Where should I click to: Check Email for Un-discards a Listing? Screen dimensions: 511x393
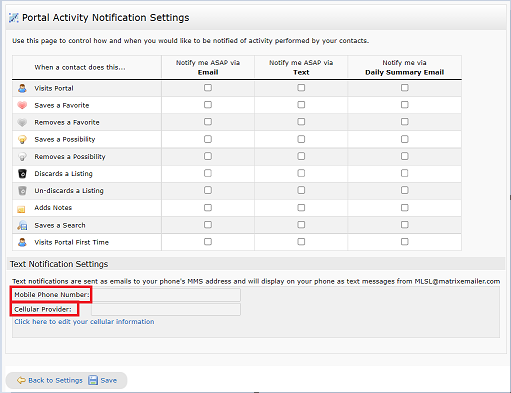[x=208, y=190]
